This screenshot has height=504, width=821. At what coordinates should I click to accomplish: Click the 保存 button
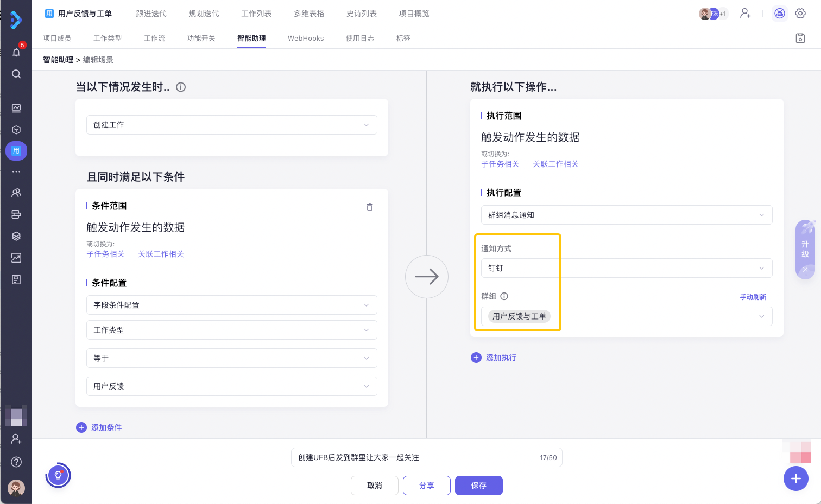pyautogui.click(x=478, y=486)
